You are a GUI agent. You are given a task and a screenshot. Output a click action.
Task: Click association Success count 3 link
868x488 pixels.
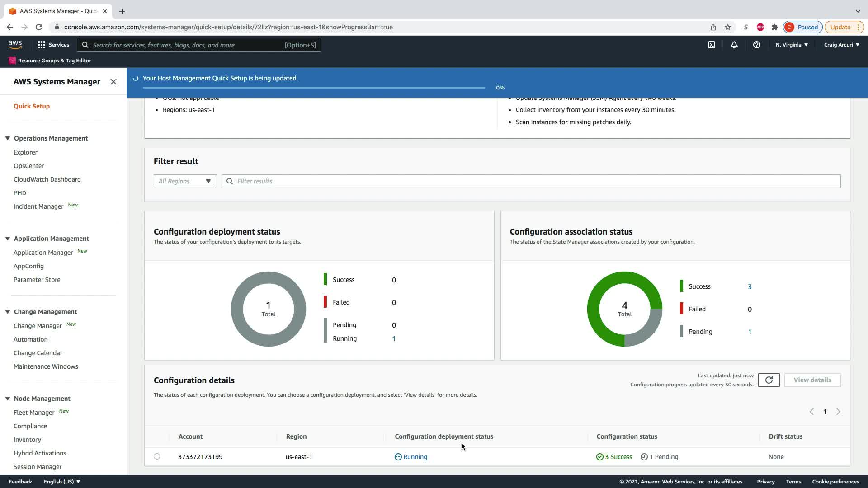pyautogui.click(x=750, y=286)
